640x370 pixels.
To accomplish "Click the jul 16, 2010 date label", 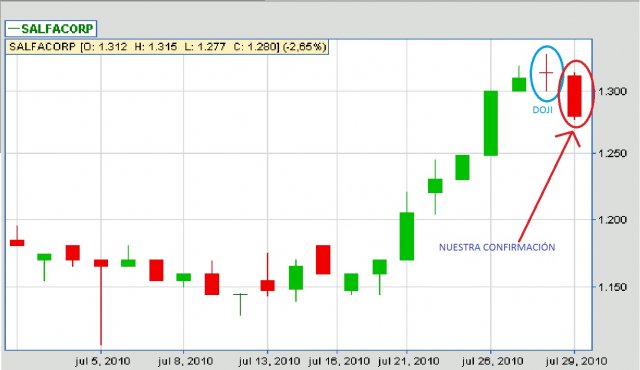I will pyautogui.click(x=339, y=361).
